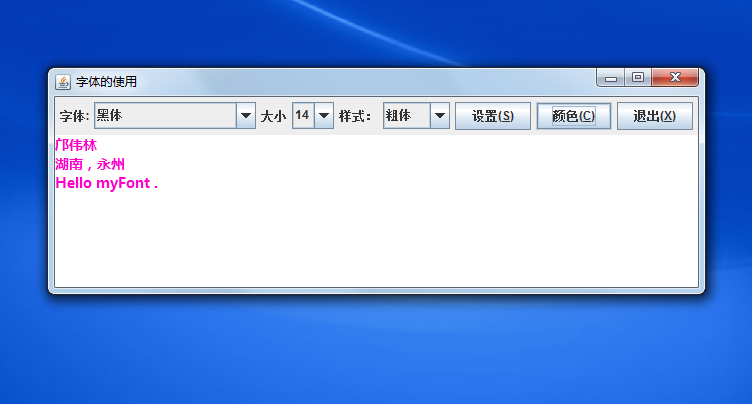Open the 样式 style dropdown arrow

click(439, 116)
